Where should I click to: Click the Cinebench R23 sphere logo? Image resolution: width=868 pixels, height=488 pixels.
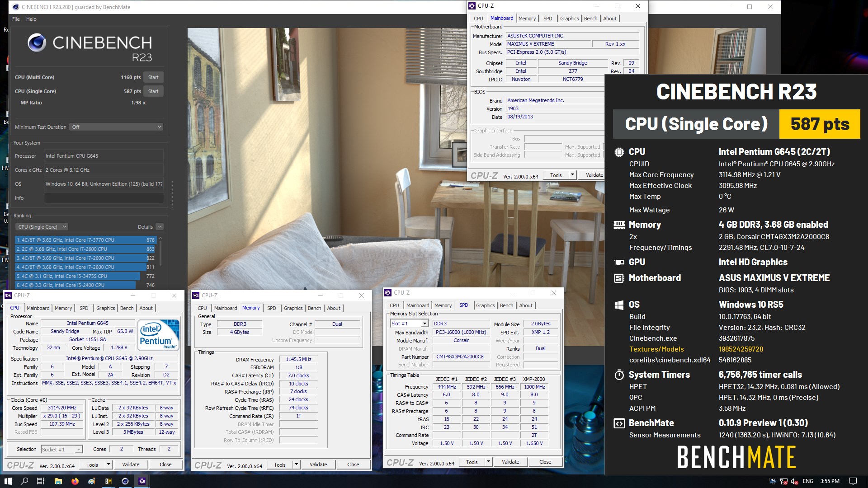(37, 43)
